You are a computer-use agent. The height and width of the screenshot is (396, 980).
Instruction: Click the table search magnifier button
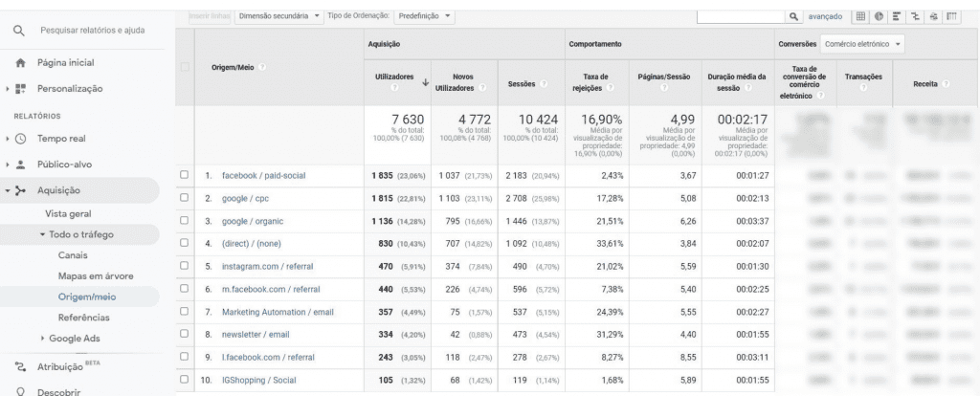point(793,17)
